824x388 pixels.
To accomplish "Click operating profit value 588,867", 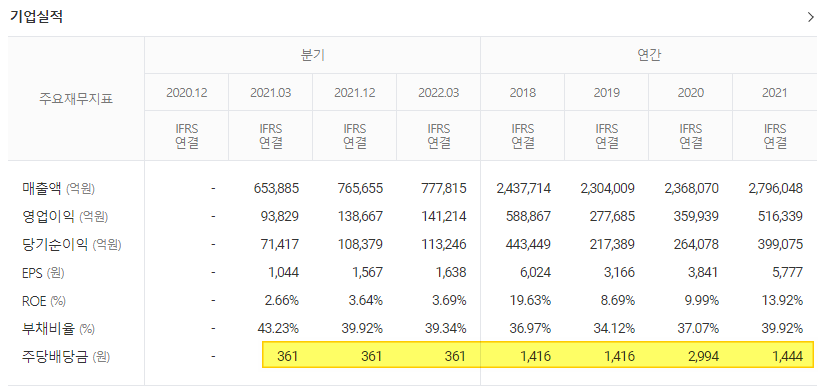I will (527, 217).
